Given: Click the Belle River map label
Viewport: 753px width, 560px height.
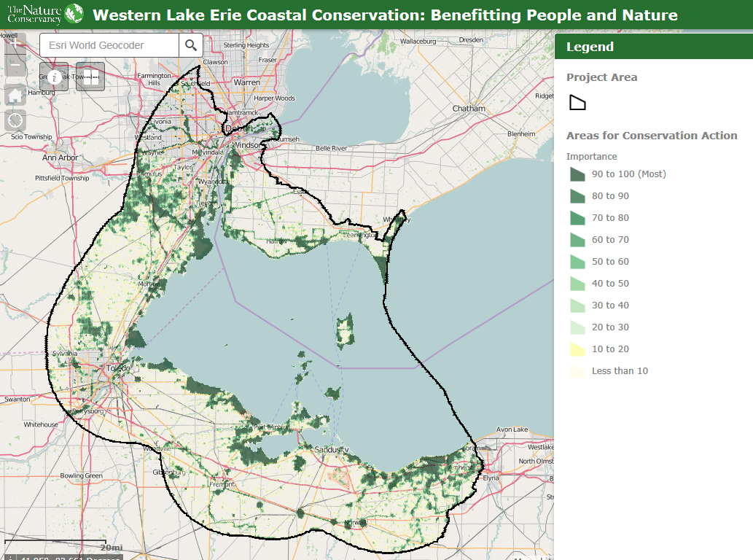Looking at the screenshot, I should 331,149.
